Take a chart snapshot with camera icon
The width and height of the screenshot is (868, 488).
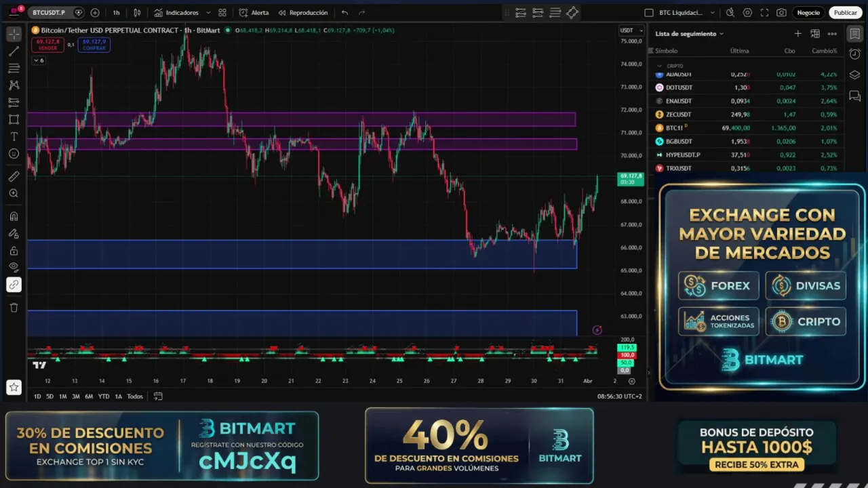click(782, 12)
